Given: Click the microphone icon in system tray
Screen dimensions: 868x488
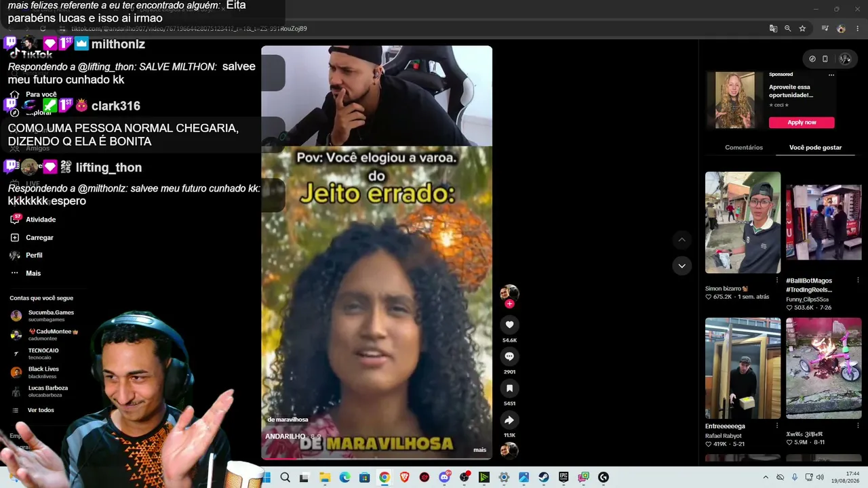Looking at the screenshot, I should click(794, 477).
